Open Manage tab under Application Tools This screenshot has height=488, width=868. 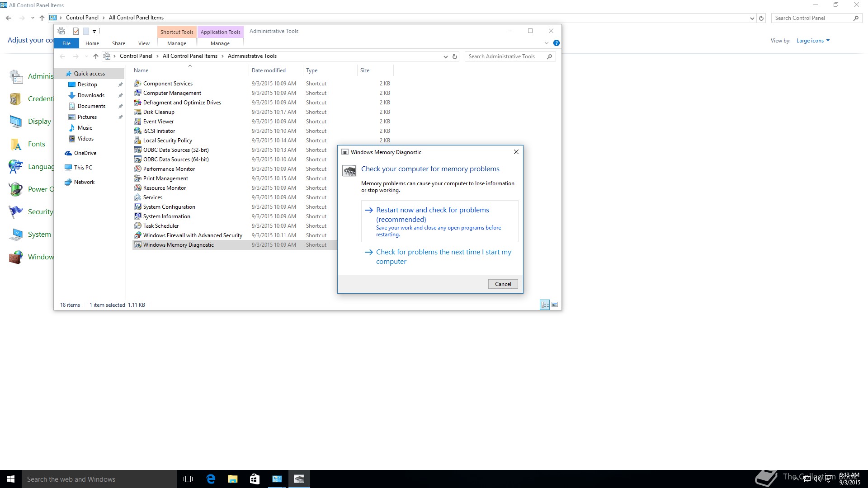click(x=220, y=43)
